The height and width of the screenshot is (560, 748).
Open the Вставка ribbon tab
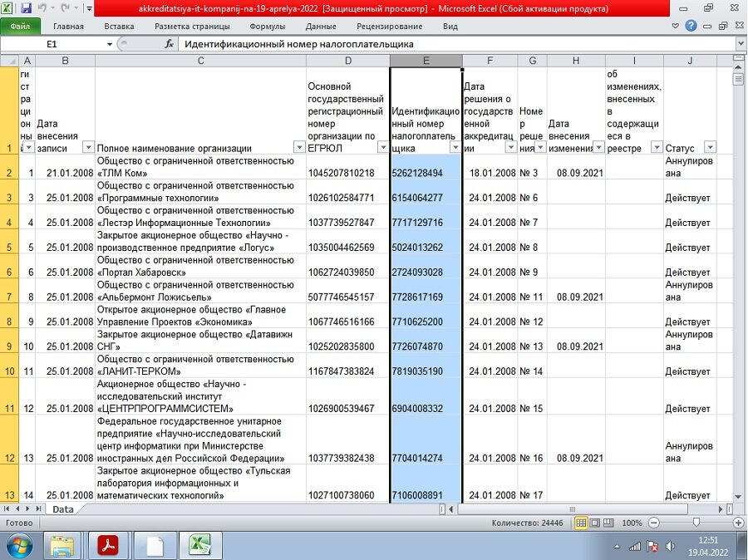[x=119, y=27]
